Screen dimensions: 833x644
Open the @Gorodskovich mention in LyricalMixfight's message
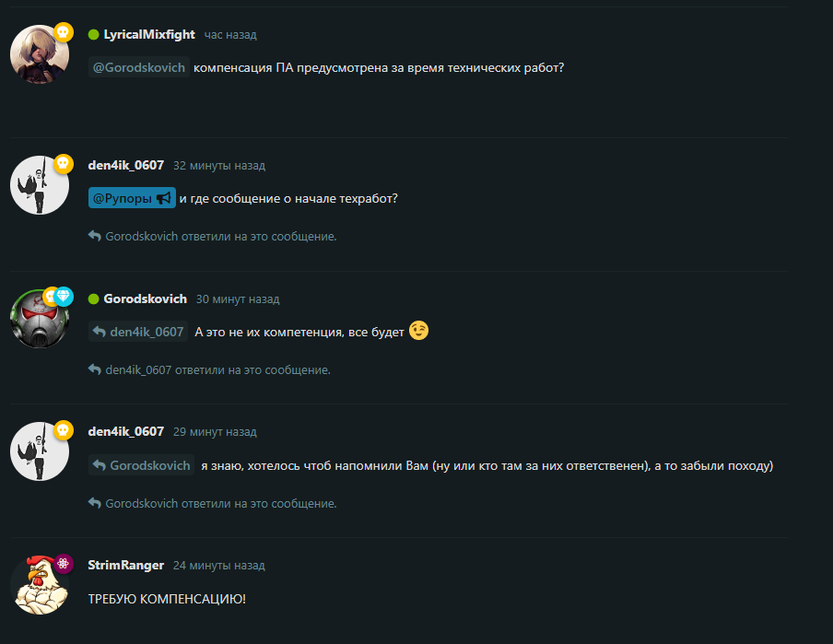pos(138,67)
